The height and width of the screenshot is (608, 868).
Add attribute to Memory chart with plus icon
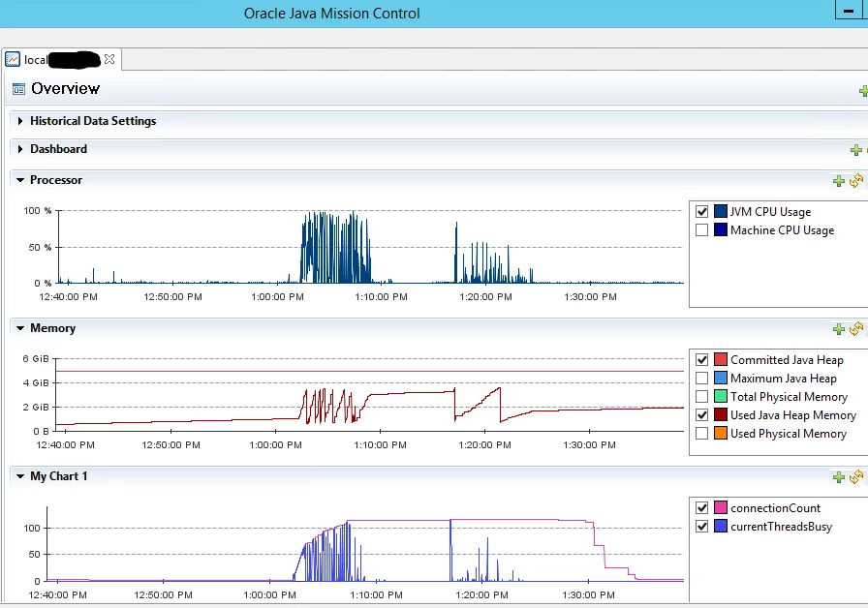(x=839, y=329)
